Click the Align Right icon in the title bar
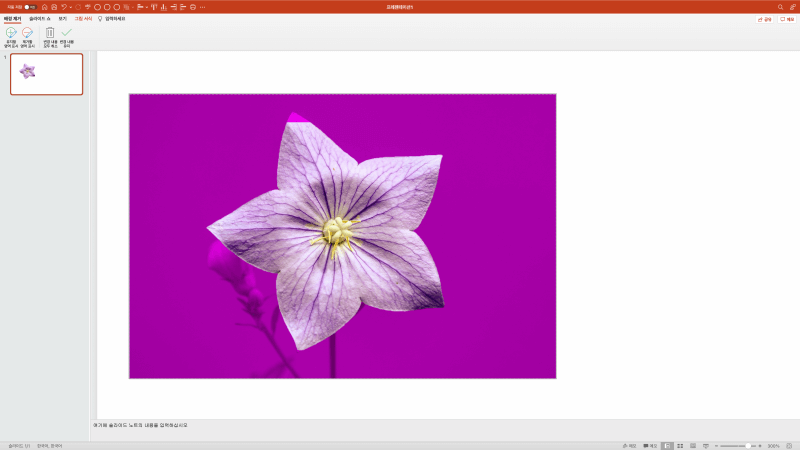Screen dimensions: 800x450 click(173, 7)
